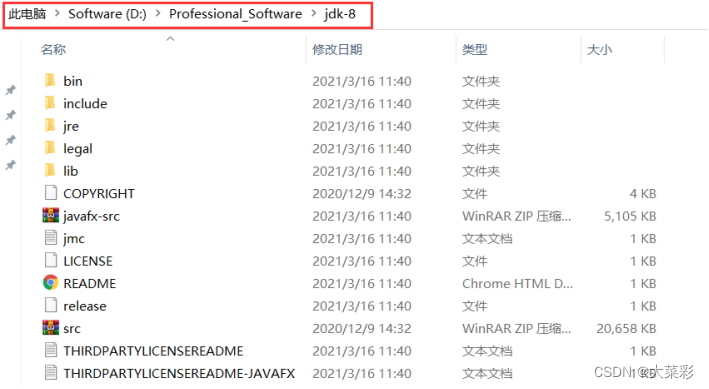Image resolution: width=709 pixels, height=389 pixels.
Task: Click the jre folder icon
Action: click(50, 125)
